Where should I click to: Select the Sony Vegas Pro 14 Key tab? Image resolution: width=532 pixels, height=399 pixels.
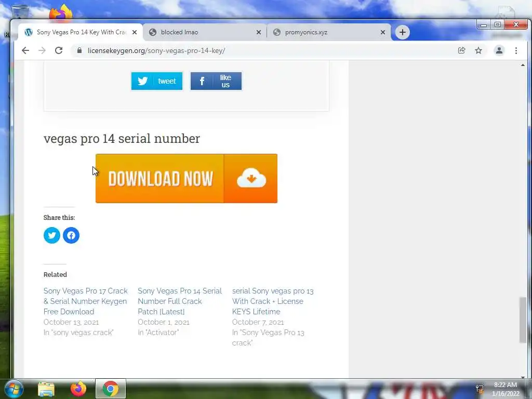tap(81, 32)
